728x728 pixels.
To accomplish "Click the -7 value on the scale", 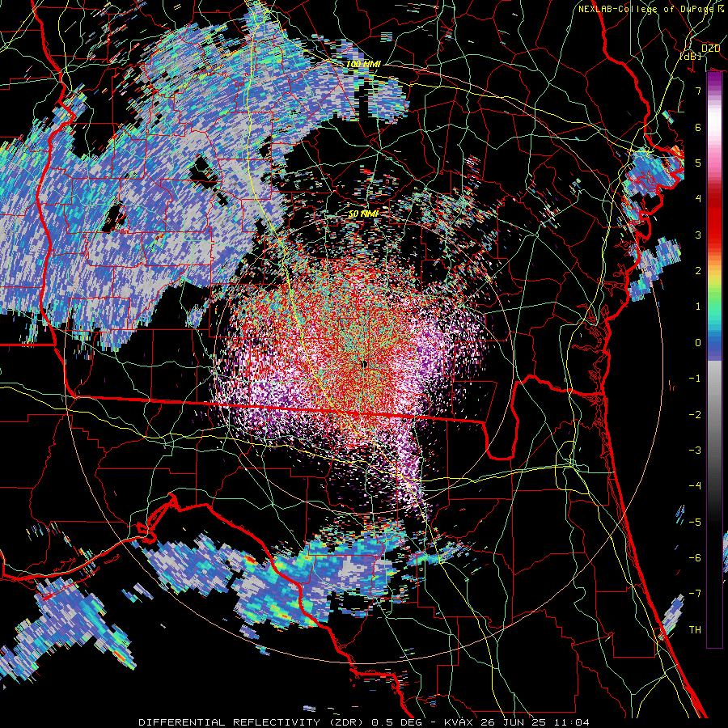I will (695, 594).
